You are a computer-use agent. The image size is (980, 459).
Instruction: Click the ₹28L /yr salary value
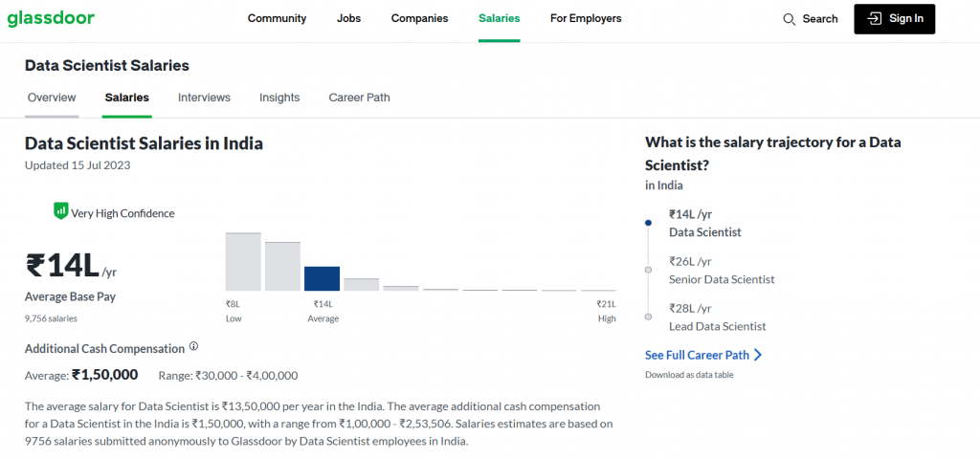690,308
